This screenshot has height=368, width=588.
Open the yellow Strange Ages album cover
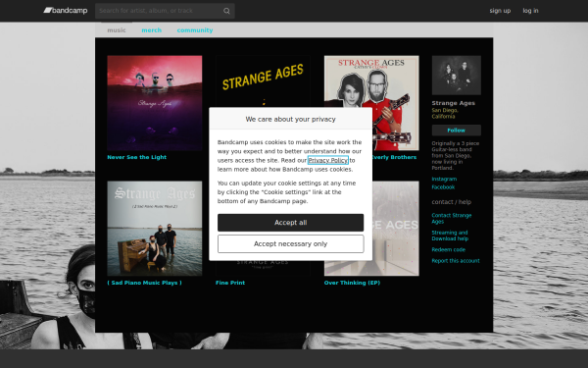pos(264,81)
